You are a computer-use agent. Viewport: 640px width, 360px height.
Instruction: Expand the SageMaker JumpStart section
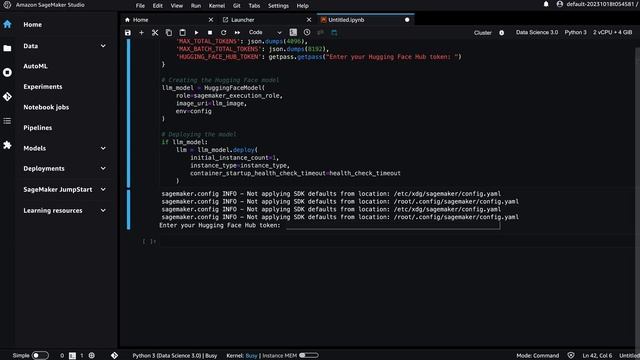[x=103, y=189]
